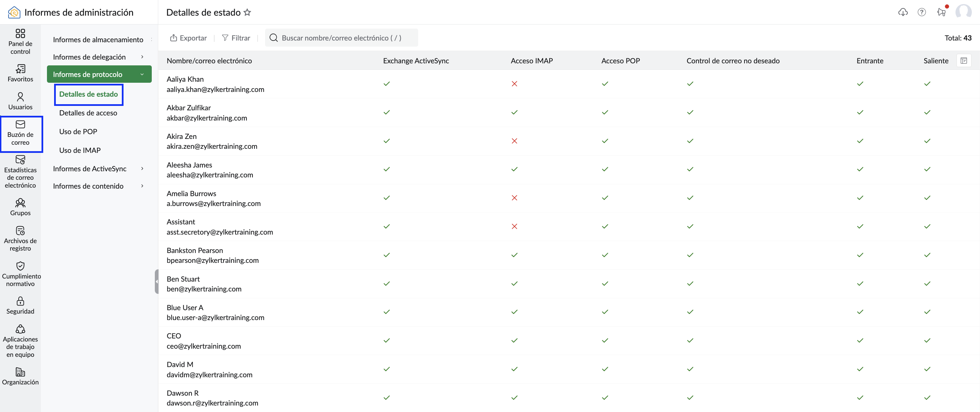
Task: Go to the Usuarios section
Action: 20,101
